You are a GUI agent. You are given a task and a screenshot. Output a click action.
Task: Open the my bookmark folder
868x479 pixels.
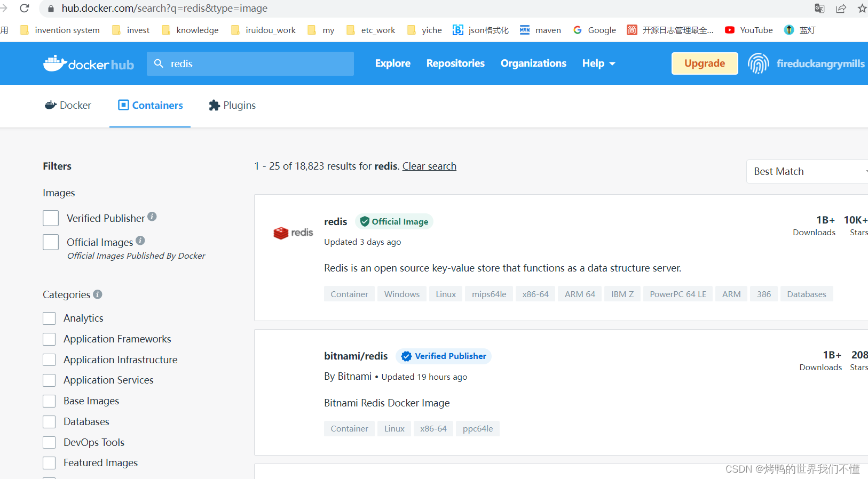(x=321, y=30)
